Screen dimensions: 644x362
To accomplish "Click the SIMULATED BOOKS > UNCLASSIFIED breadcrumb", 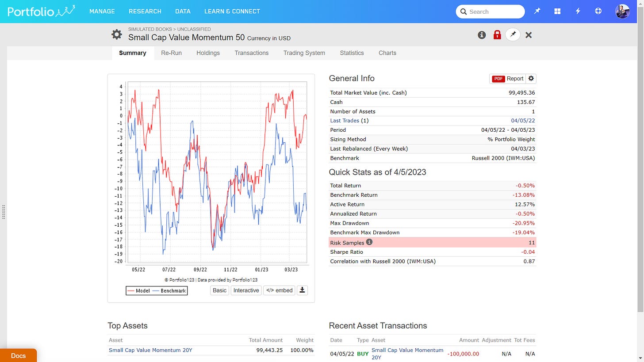I will coord(169,29).
